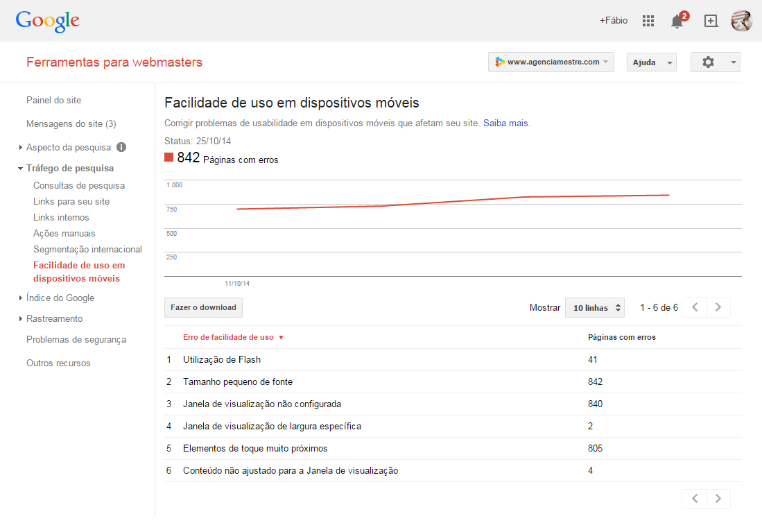The height and width of the screenshot is (532, 762).
Task: Go to previous page using bottom arrow
Action: coord(694,499)
